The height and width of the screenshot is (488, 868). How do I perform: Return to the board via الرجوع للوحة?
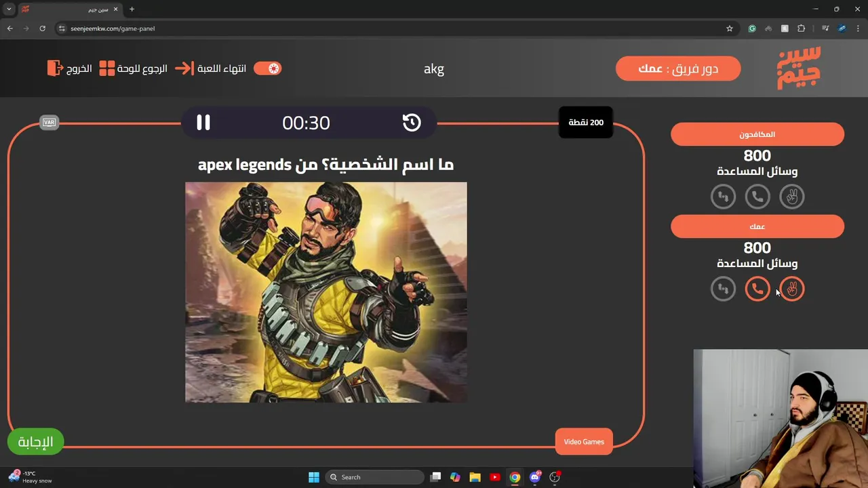point(133,68)
